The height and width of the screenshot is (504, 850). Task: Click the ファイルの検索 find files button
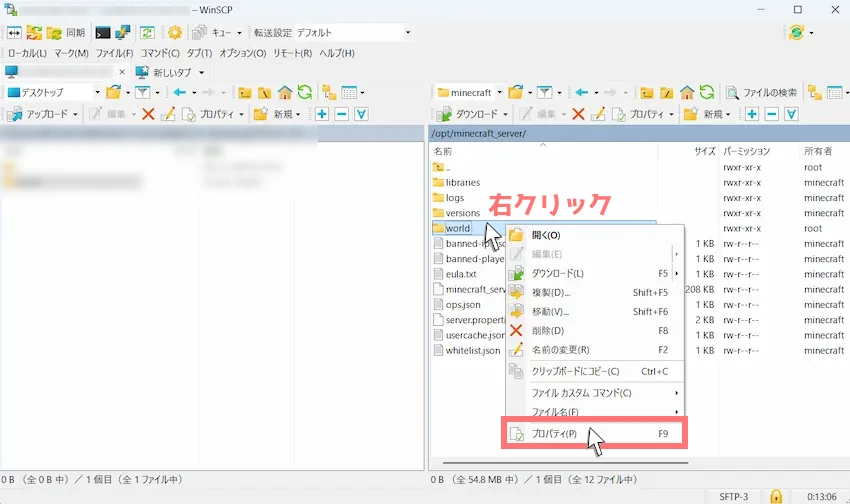(x=762, y=93)
